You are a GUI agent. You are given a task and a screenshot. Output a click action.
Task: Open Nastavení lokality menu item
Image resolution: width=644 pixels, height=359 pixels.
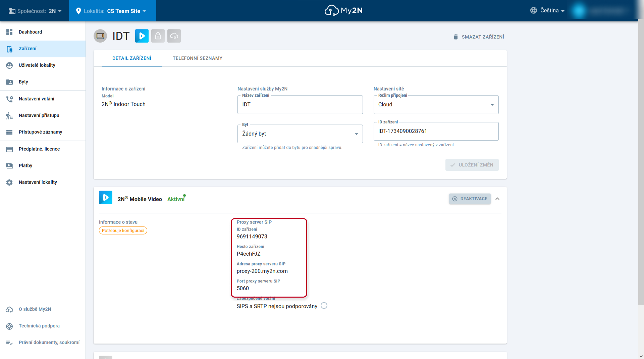(43, 183)
